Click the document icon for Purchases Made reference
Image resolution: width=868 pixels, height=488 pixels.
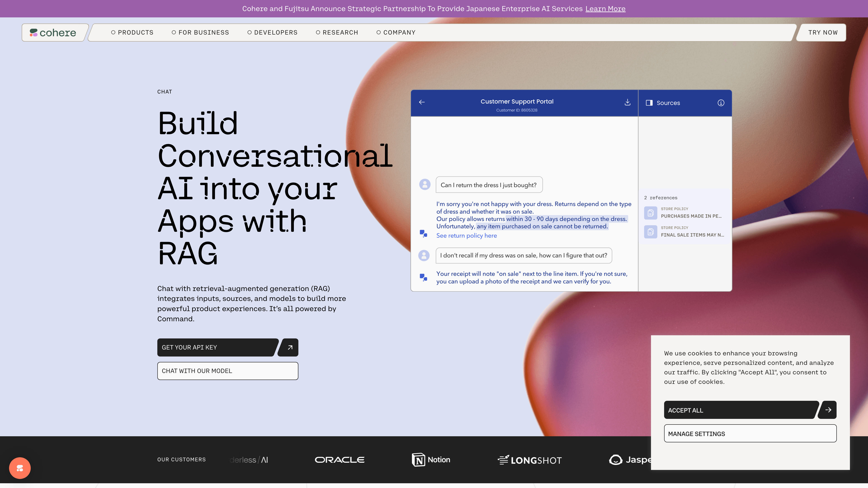pos(651,213)
